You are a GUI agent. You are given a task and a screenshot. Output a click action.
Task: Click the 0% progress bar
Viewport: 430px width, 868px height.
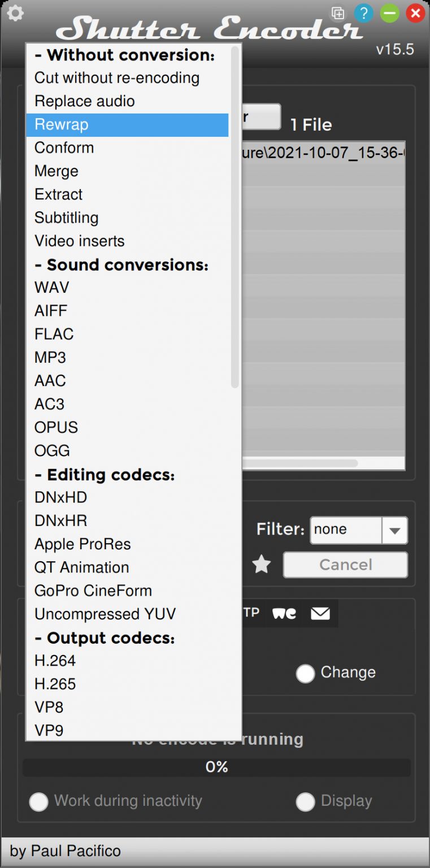tap(216, 767)
